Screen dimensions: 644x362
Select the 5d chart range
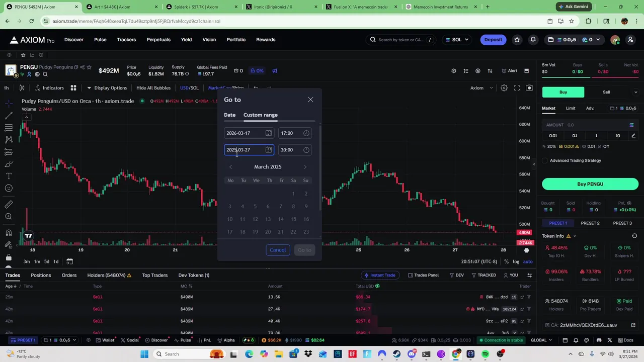46,261
